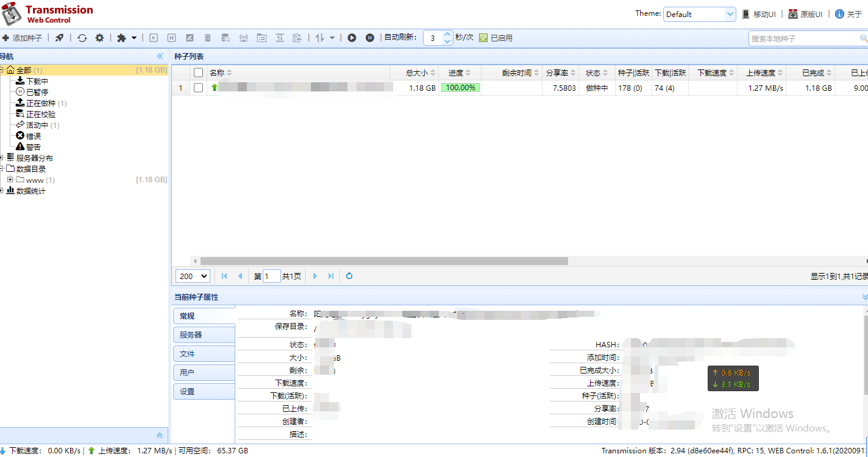
Task: Click the rocket speed-limit icon in toolbar
Action: [59, 38]
